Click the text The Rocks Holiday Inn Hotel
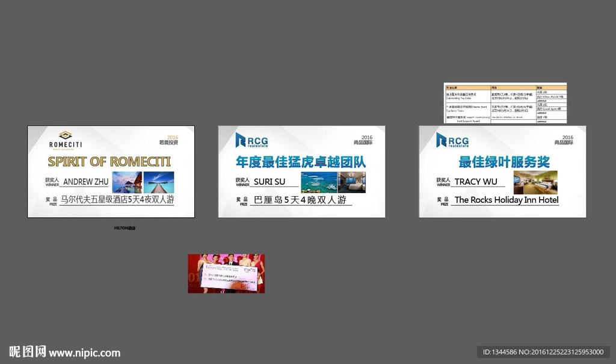Screen dimensions: 616x364 point(507,200)
